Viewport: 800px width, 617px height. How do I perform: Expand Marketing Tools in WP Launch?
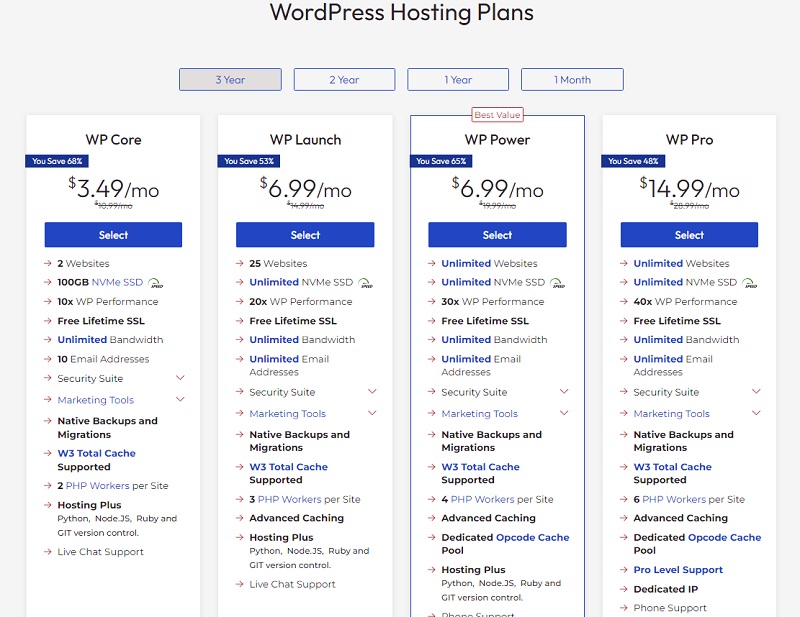point(372,413)
